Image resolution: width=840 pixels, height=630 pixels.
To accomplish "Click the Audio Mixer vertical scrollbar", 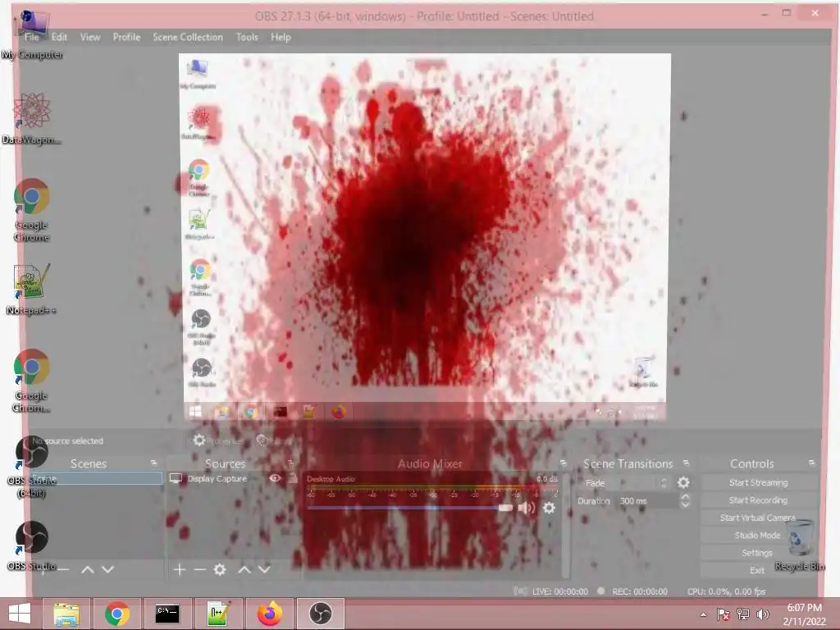I will click(x=566, y=525).
